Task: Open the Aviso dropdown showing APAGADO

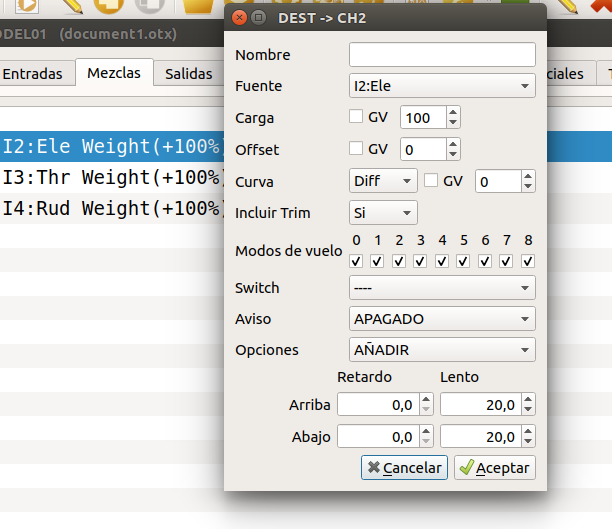Action: (442, 319)
